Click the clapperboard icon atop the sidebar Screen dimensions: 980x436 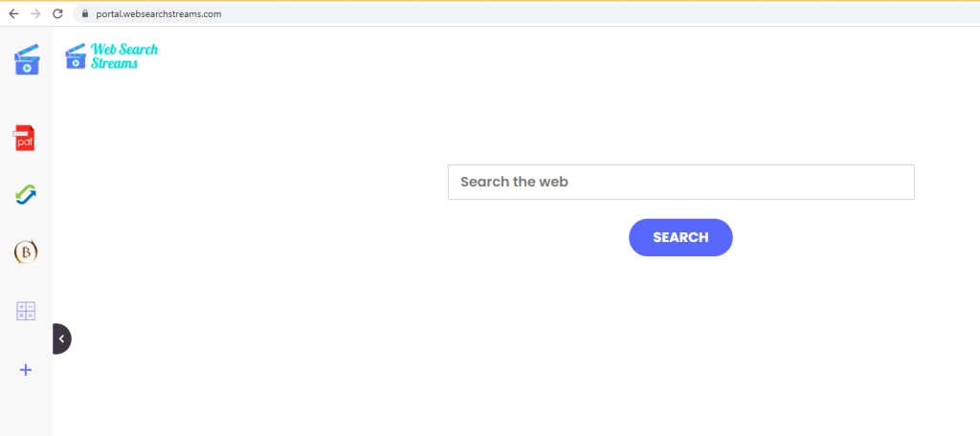27,60
